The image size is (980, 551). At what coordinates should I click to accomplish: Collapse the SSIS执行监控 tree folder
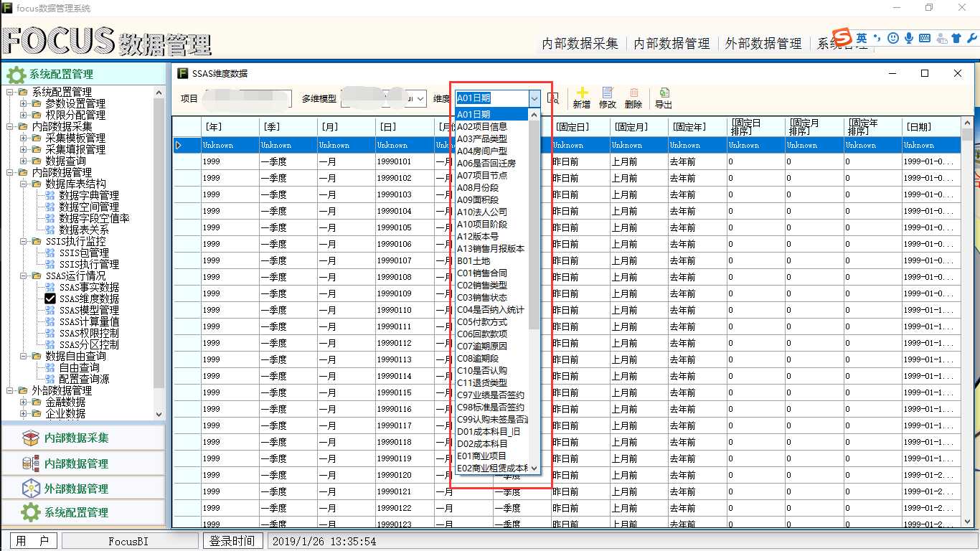coord(23,241)
